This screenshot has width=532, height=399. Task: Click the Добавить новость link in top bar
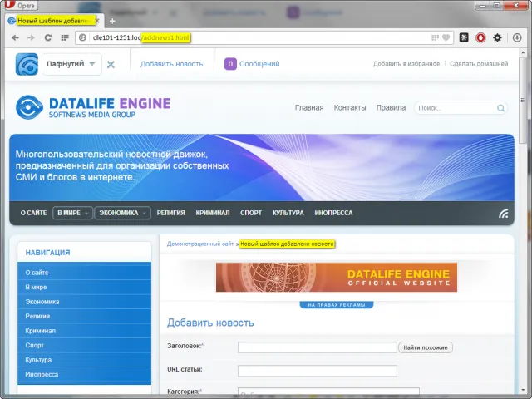click(x=172, y=64)
